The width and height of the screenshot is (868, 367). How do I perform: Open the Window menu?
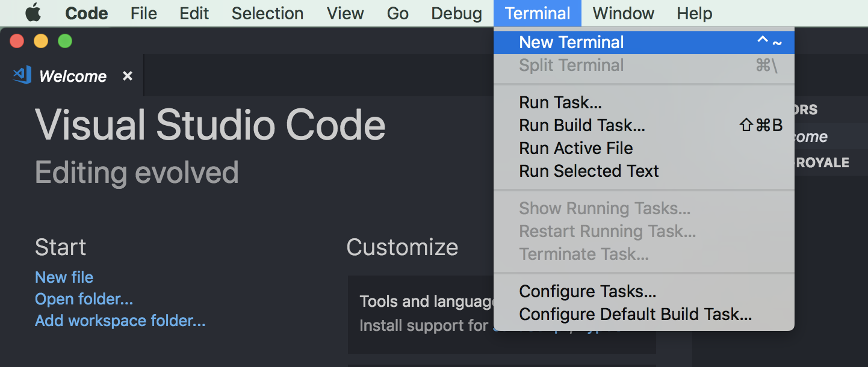coord(624,13)
